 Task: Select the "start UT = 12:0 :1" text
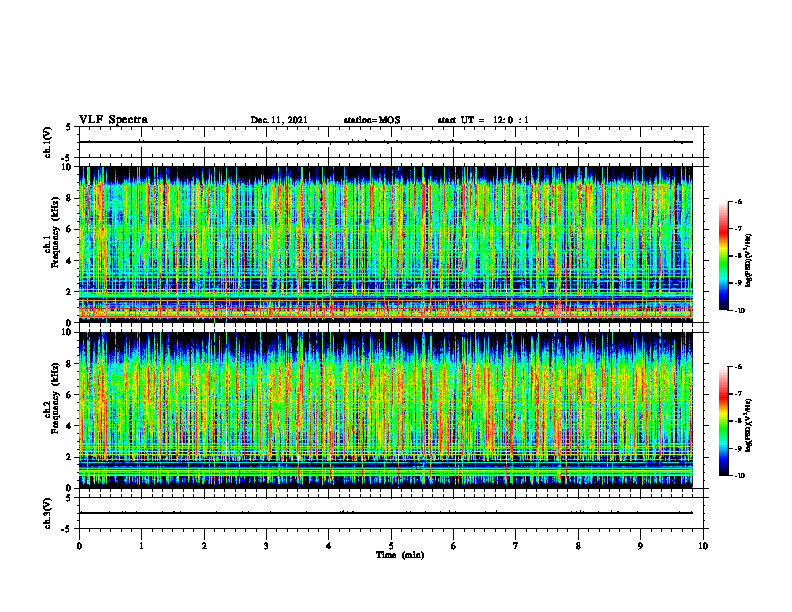[x=483, y=120]
